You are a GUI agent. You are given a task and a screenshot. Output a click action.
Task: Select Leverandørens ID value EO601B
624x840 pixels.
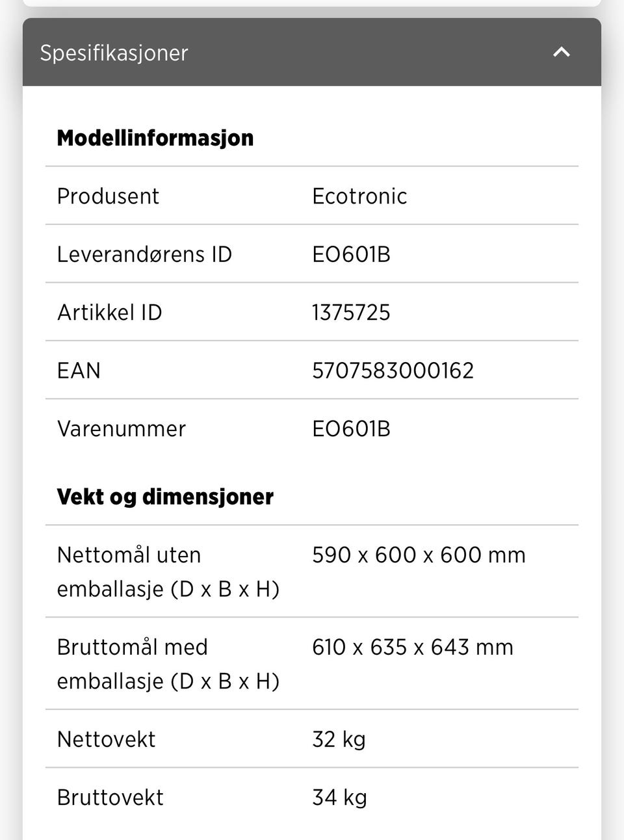tap(351, 254)
